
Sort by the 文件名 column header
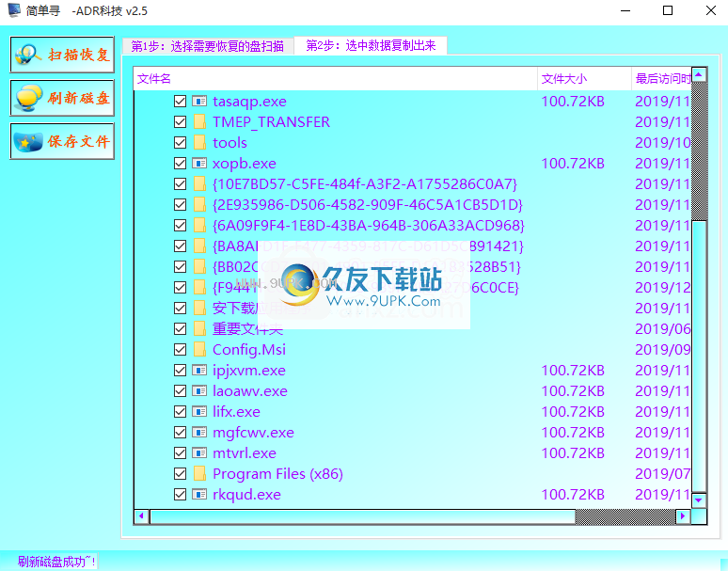(335, 79)
